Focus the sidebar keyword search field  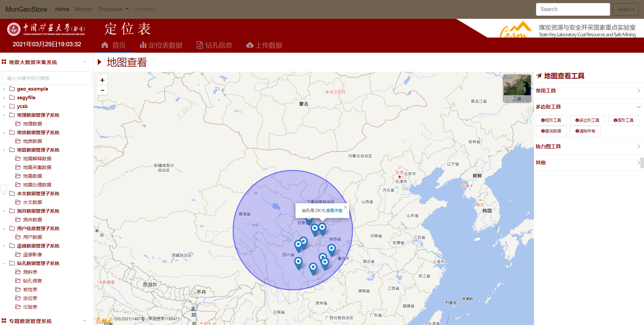(47, 78)
